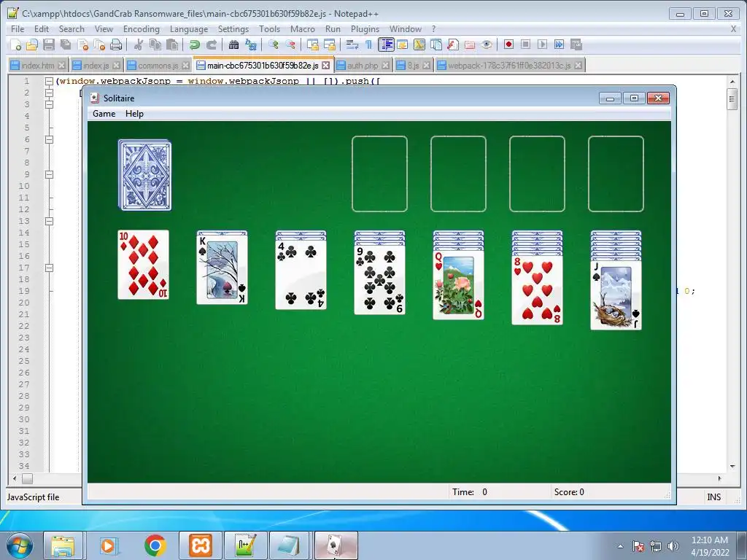747x560 pixels.
Task: Close the main-cbc675301b630f59b82e.js tab
Action: (x=326, y=65)
